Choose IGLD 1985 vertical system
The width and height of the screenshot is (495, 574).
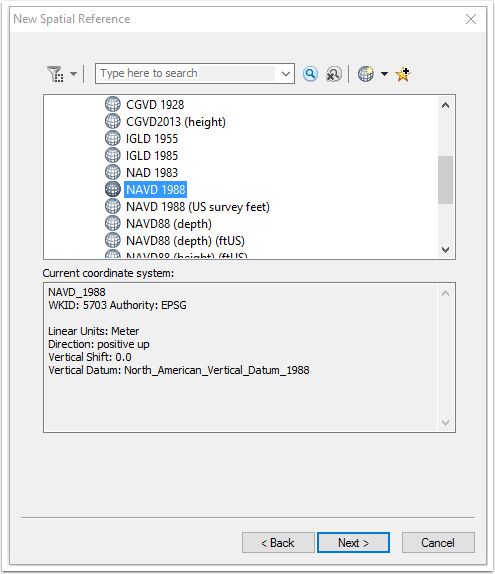pos(152,156)
